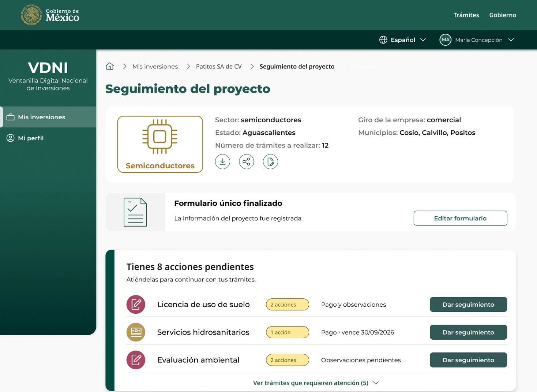Click 2 acciones badge for Evaluación ambiental
The height and width of the screenshot is (392, 537).
(x=288, y=360)
